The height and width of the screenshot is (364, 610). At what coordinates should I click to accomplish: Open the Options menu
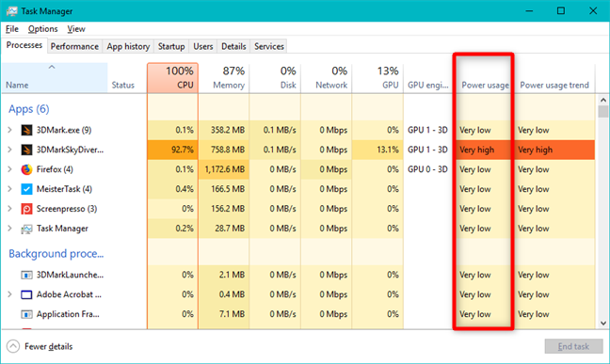coord(42,29)
